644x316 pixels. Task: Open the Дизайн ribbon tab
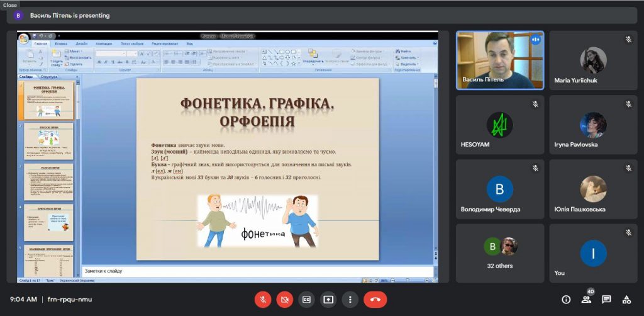81,43
